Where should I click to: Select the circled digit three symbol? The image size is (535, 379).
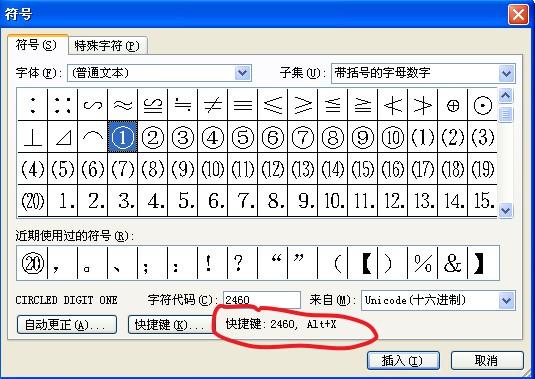(x=183, y=137)
